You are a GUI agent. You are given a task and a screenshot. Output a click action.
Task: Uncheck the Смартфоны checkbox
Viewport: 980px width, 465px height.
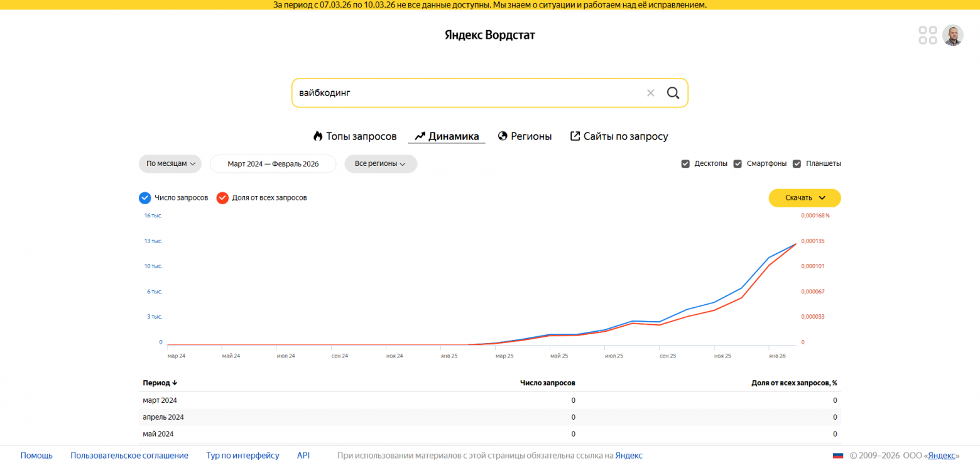738,164
